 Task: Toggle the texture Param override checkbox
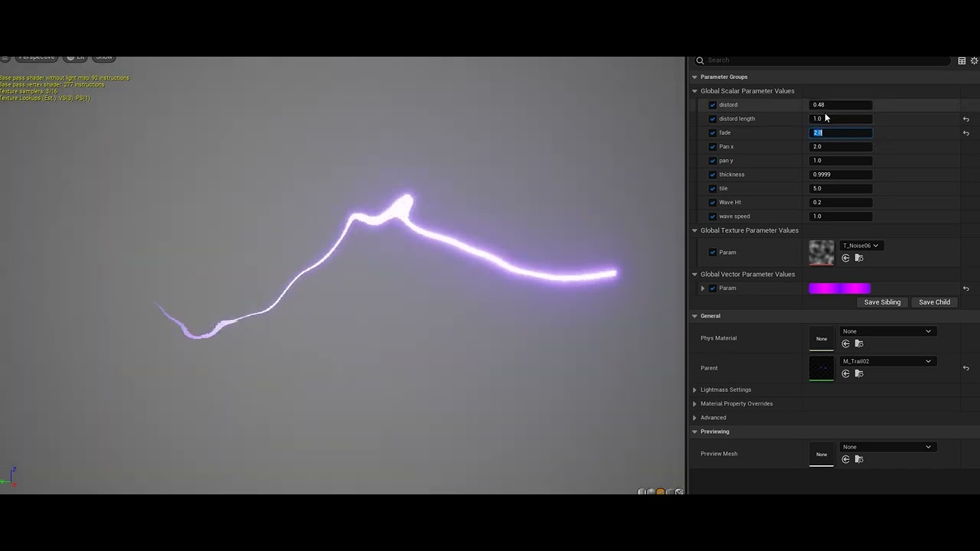(x=713, y=253)
